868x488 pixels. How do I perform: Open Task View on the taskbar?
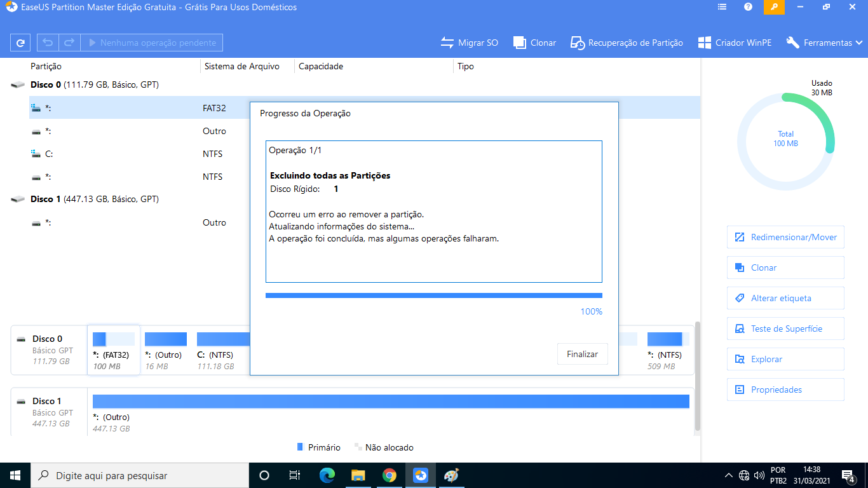click(295, 475)
